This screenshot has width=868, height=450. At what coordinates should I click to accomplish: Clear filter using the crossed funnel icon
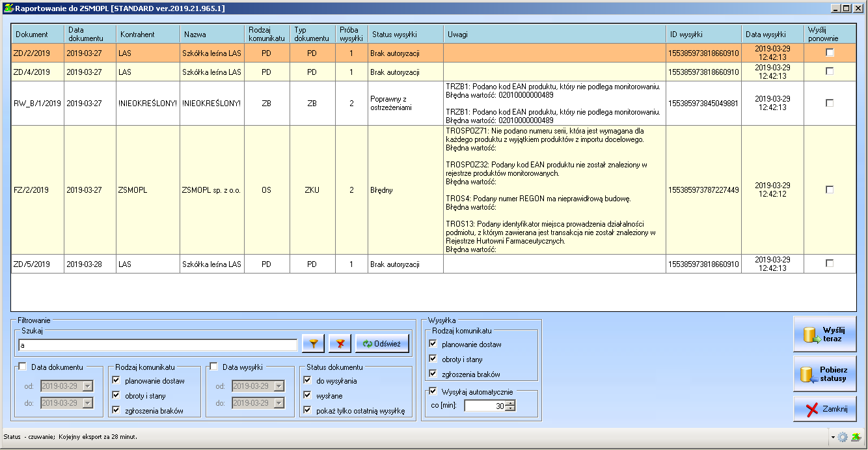click(340, 344)
